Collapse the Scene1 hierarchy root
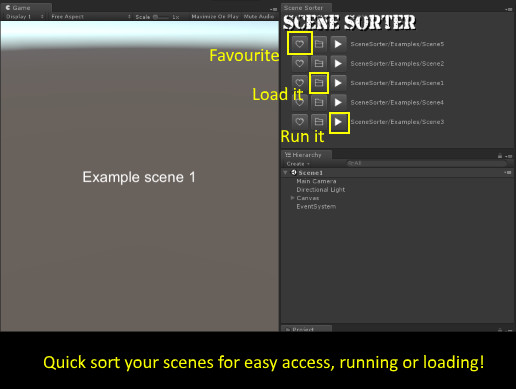The height and width of the screenshot is (389, 516). pyautogui.click(x=285, y=172)
